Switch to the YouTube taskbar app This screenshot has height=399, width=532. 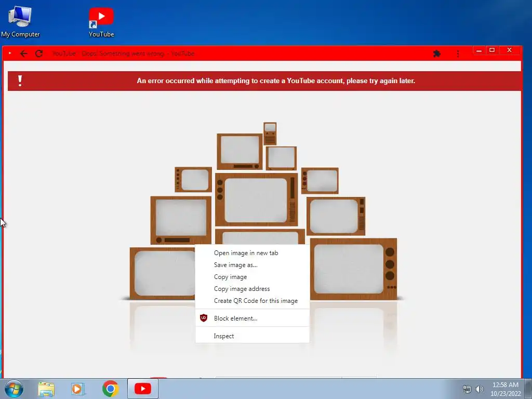click(x=143, y=389)
